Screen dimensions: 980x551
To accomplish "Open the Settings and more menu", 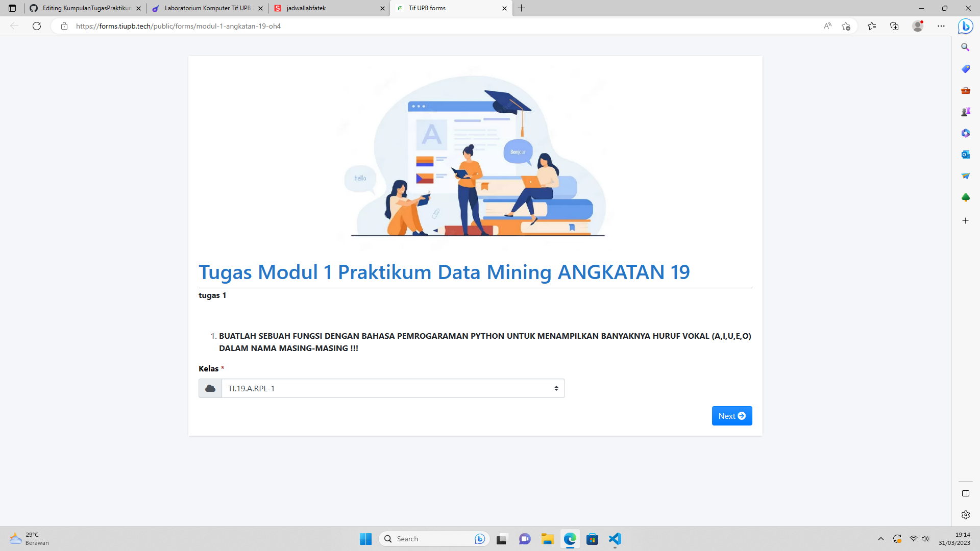I will (x=942, y=26).
